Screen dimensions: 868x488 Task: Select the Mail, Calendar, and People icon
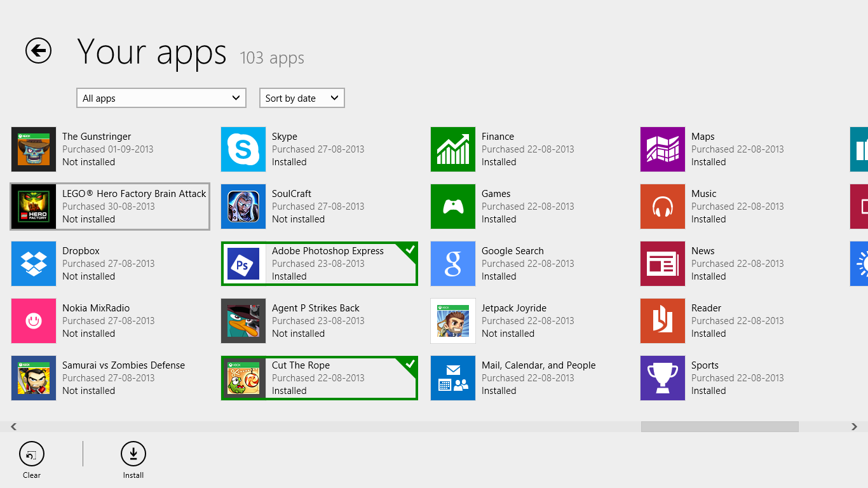(x=453, y=378)
